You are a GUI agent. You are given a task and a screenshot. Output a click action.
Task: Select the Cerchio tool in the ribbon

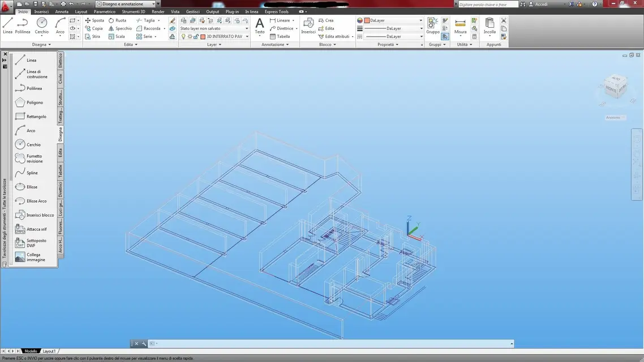[41, 25]
